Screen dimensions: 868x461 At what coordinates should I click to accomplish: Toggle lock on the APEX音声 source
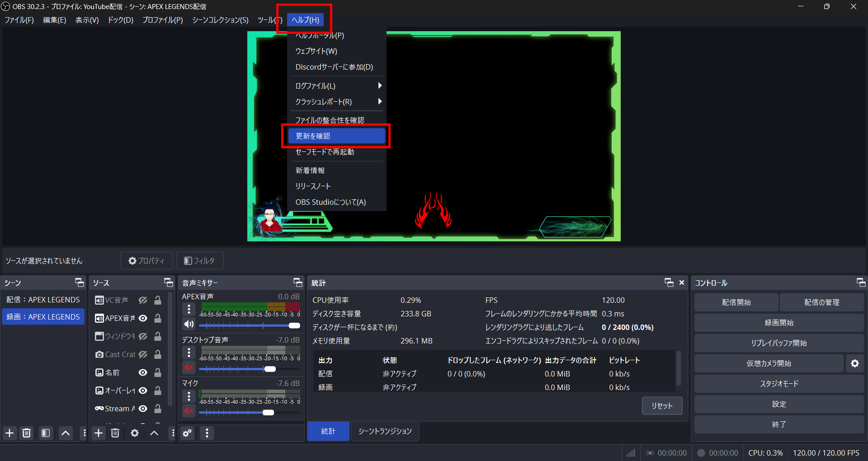coord(158,318)
